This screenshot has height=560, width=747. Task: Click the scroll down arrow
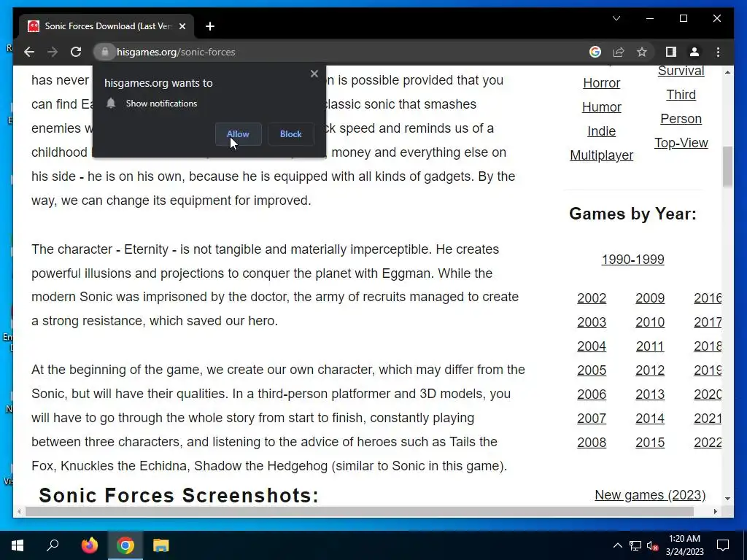pyautogui.click(x=727, y=499)
